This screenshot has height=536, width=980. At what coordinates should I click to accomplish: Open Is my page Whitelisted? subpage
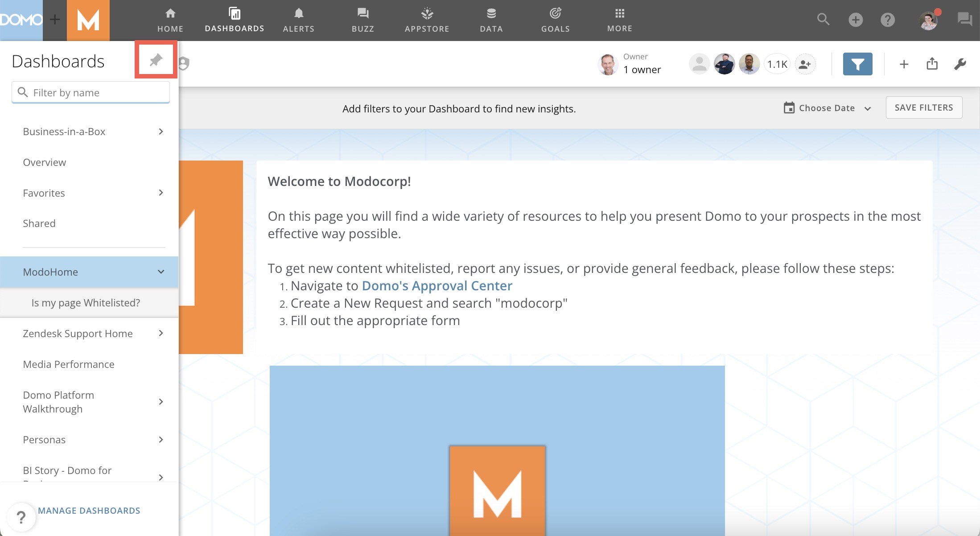86,303
